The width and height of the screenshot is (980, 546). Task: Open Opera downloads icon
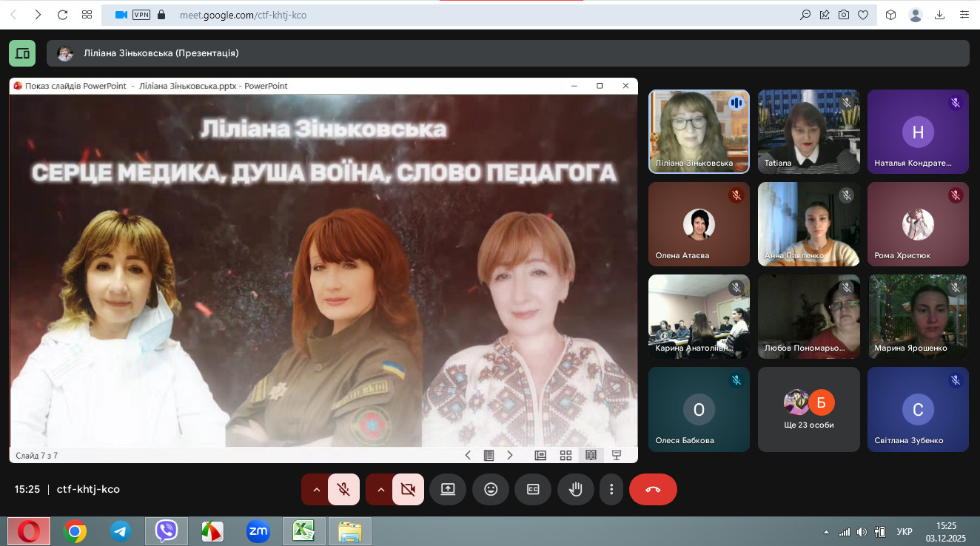click(x=940, y=15)
